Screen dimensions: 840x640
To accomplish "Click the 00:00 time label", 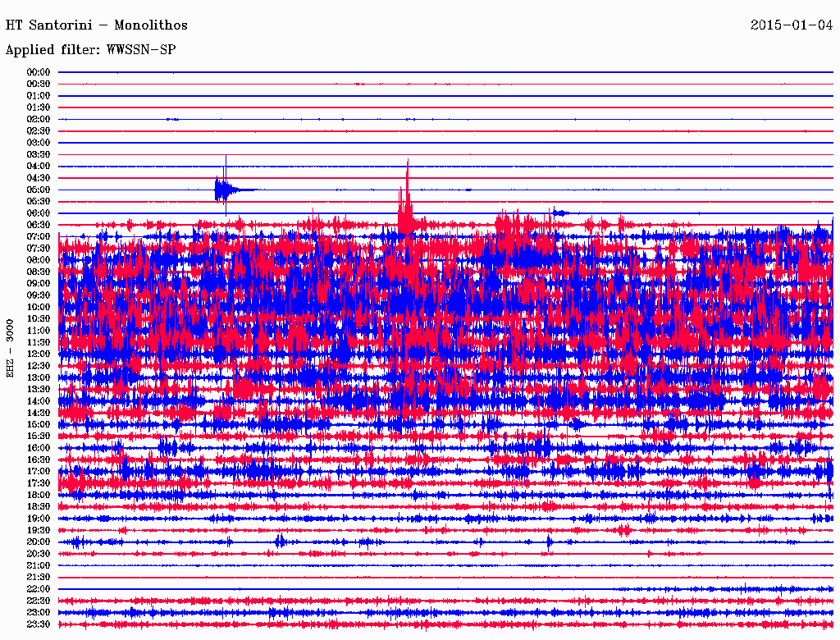I will [38, 72].
